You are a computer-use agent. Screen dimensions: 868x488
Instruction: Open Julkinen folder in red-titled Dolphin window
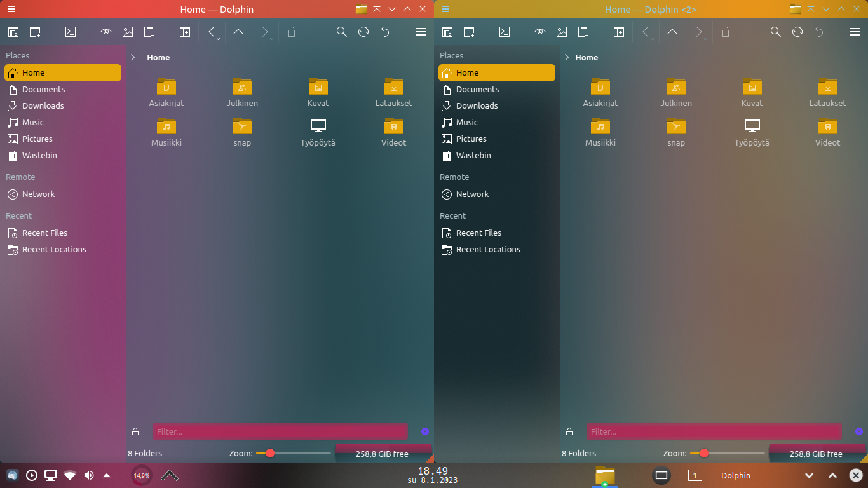242,93
